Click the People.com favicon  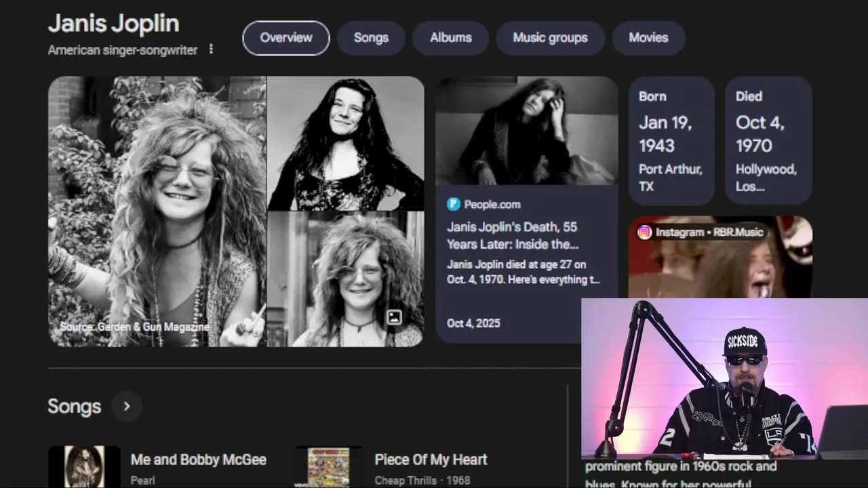453,204
